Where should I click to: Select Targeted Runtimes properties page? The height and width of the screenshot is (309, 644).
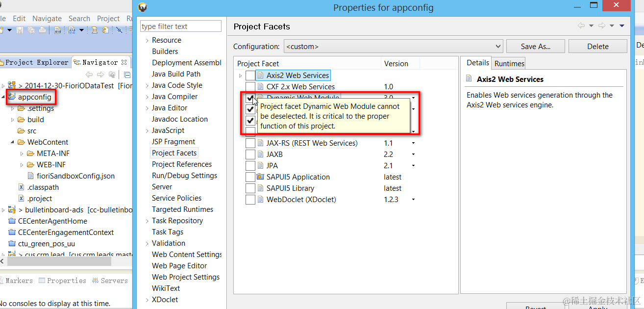182,209
